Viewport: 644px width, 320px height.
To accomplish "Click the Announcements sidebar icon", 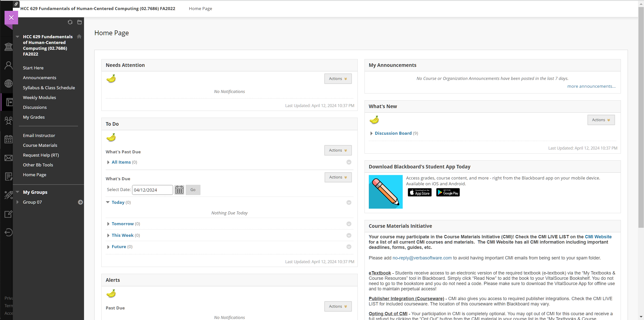I will tap(39, 77).
